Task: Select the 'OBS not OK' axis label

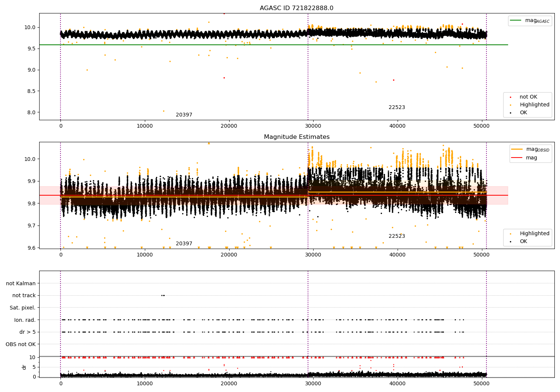Action: [21, 344]
